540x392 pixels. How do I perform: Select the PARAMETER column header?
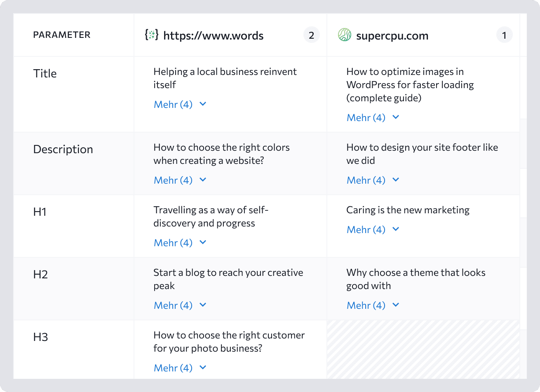[62, 35]
